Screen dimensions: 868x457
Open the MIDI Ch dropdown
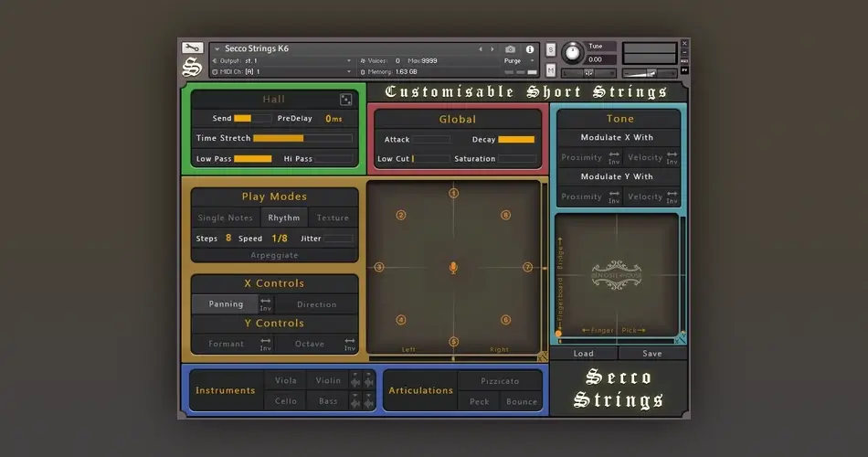(x=282, y=71)
